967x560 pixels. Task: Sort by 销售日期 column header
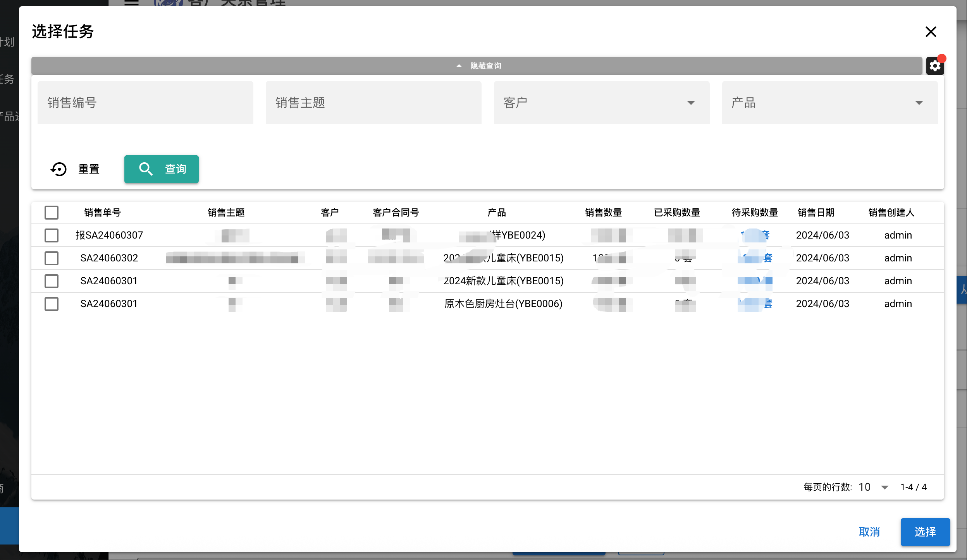(x=816, y=213)
